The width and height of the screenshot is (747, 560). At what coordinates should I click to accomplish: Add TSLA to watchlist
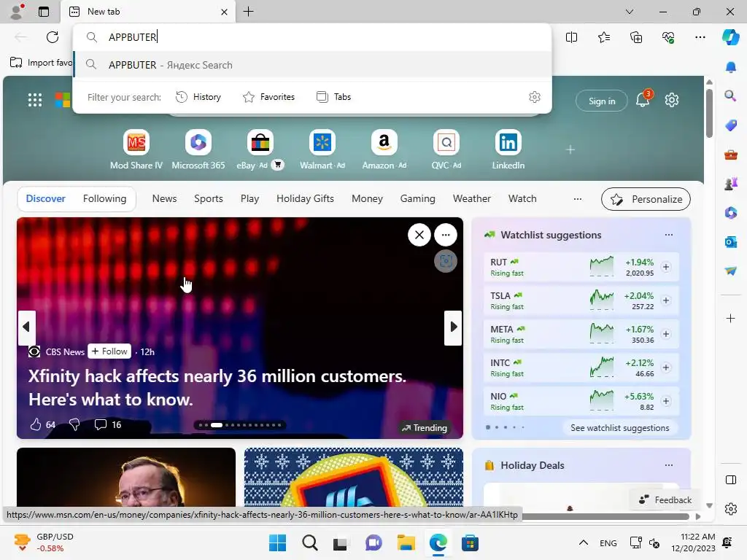[666, 300]
